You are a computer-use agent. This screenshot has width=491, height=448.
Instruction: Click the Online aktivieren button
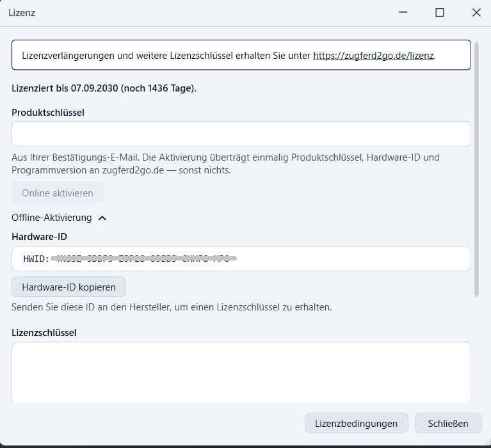pyautogui.click(x=58, y=193)
